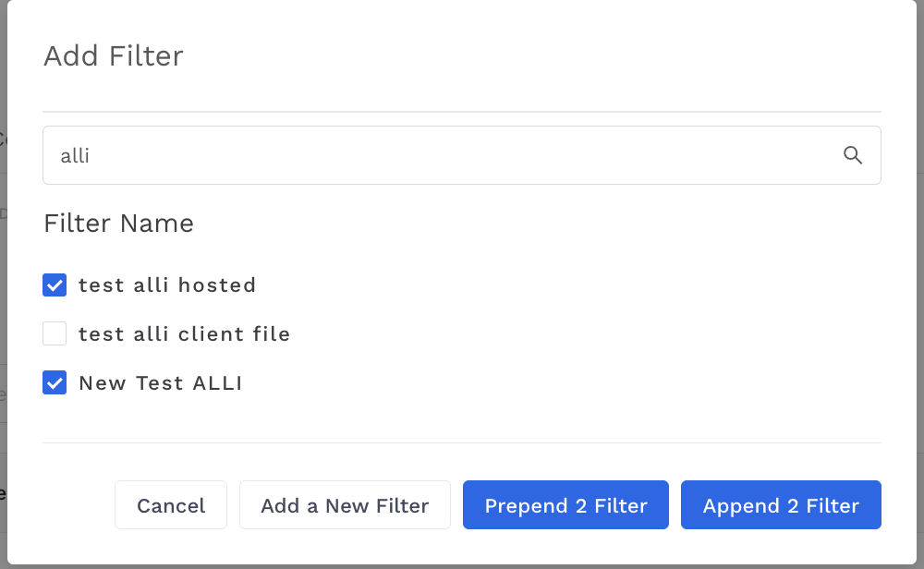Click the magnifier search icon

852,155
